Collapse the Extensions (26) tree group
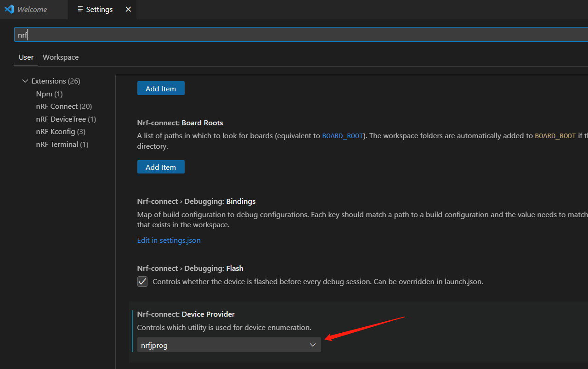 pos(25,81)
